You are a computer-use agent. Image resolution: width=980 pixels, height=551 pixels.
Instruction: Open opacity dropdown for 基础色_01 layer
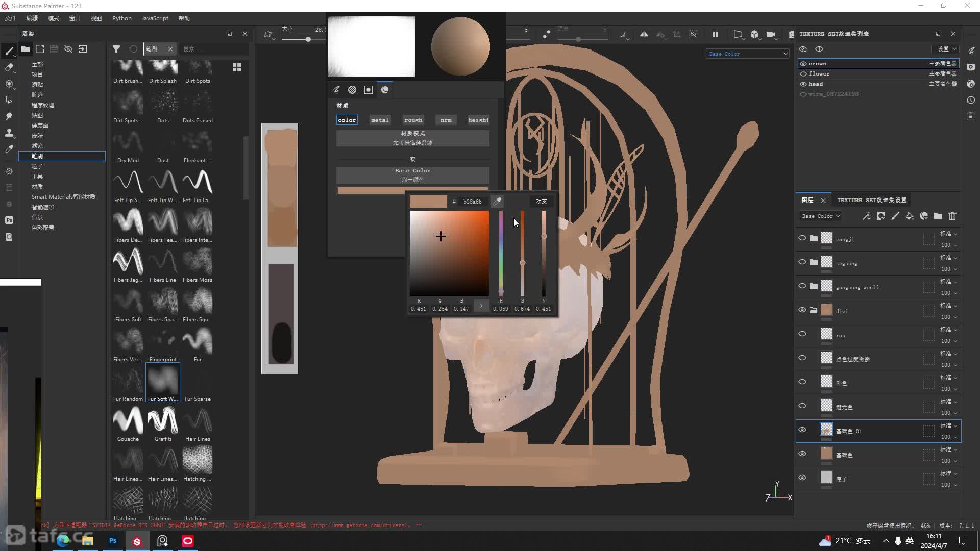(x=949, y=437)
